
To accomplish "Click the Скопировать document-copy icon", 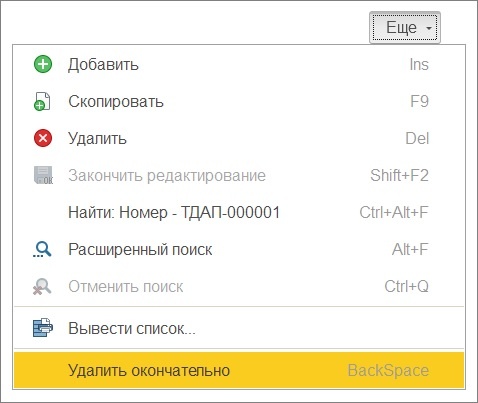I will pyautogui.click(x=42, y=101).
